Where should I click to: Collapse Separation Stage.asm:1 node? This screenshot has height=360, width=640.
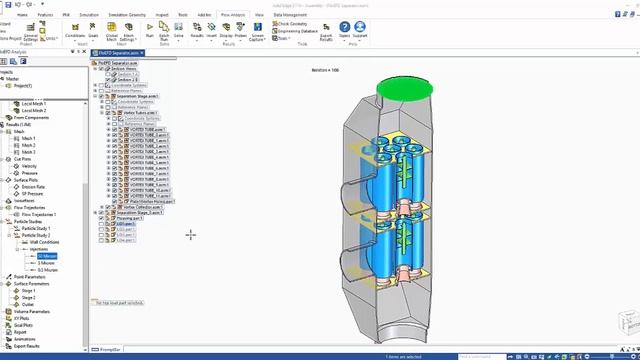pos(96,96)
